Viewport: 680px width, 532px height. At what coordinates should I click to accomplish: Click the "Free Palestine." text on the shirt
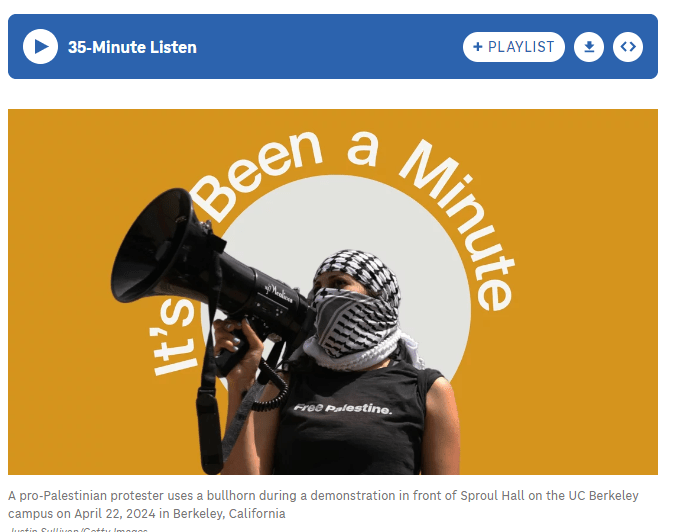tap(343, 408)
